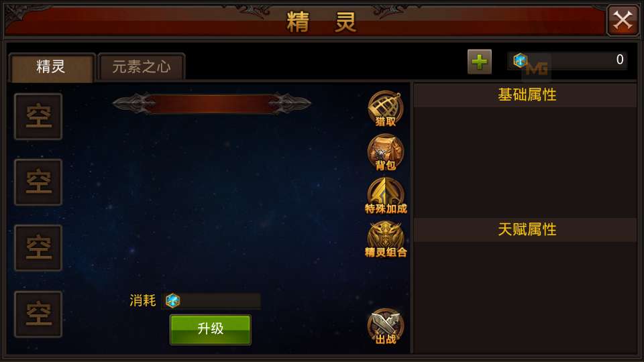Select the 精灵 tab
Image resolution: width=644 pixels, height=362 pixels.
(52, 67)
